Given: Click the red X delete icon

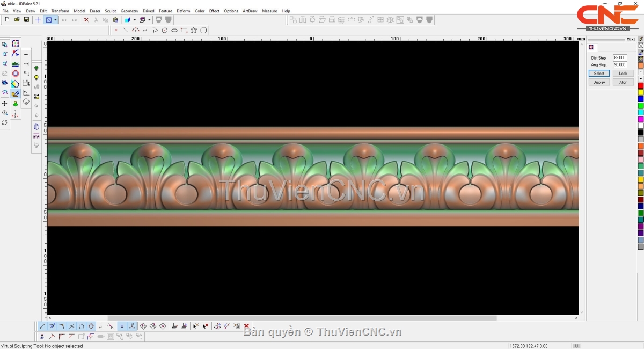Looking at the screenshot, I should [x=86, y=20].
